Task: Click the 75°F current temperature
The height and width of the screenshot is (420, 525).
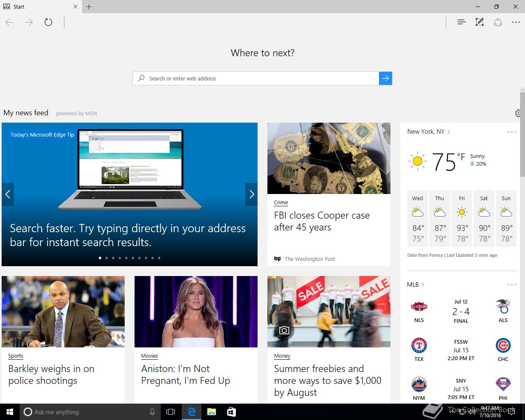Action: pyautogui.click(x=448, y=162)
